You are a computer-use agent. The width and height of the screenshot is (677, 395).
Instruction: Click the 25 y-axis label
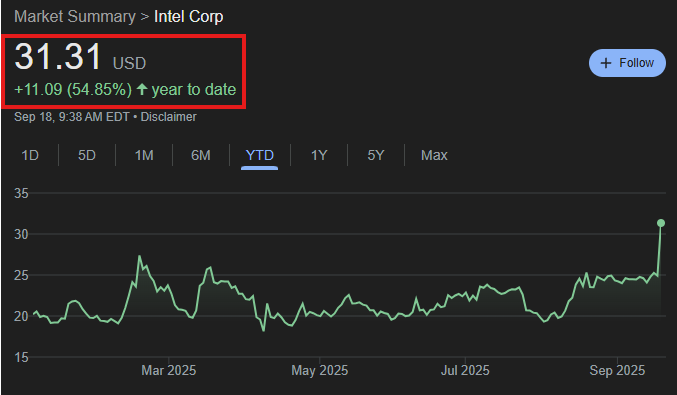click(x=21, y=275)
